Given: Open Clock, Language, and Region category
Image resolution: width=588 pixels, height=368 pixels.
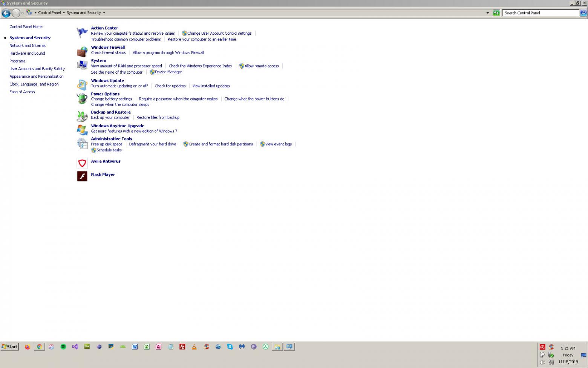Looking at the screenshot, I should (34, 84).
